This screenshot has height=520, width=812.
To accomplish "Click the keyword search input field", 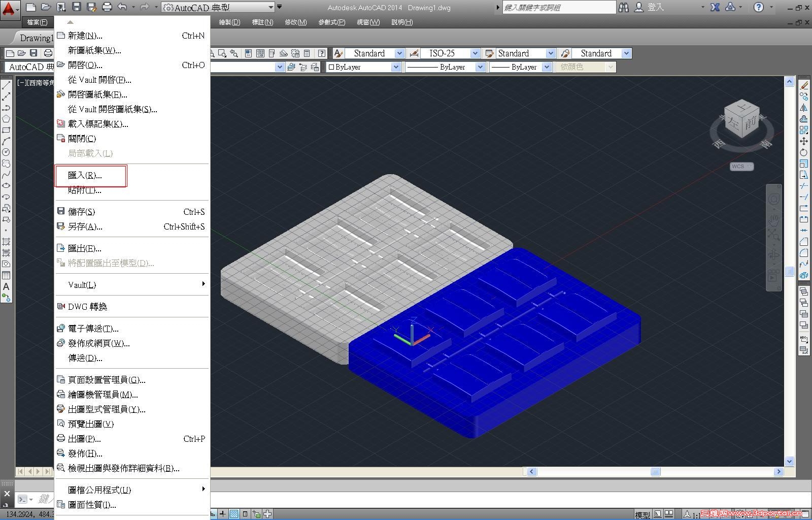I will tap(559, 8).
